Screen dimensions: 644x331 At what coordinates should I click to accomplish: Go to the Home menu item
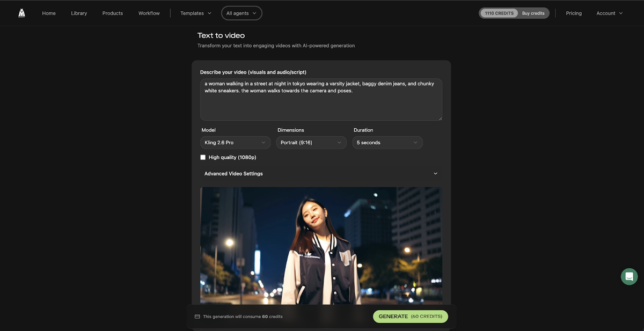pos(49,13)
